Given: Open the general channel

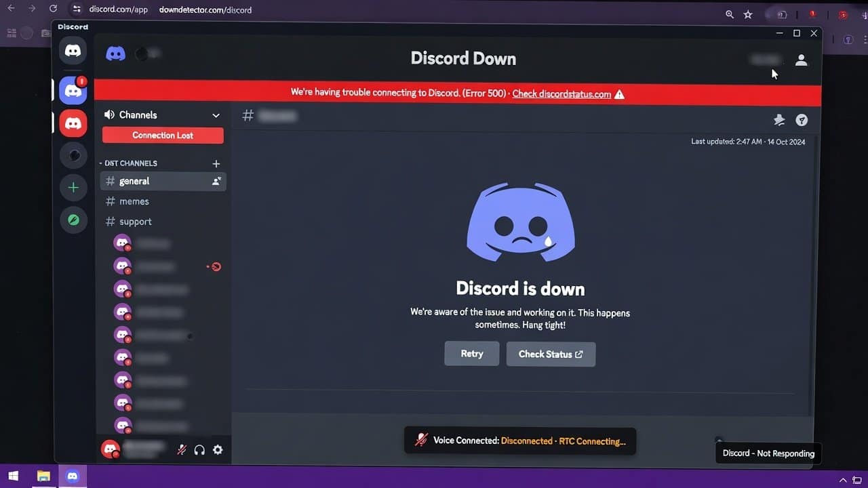Looking at the screenshot, I should point(163,181).
